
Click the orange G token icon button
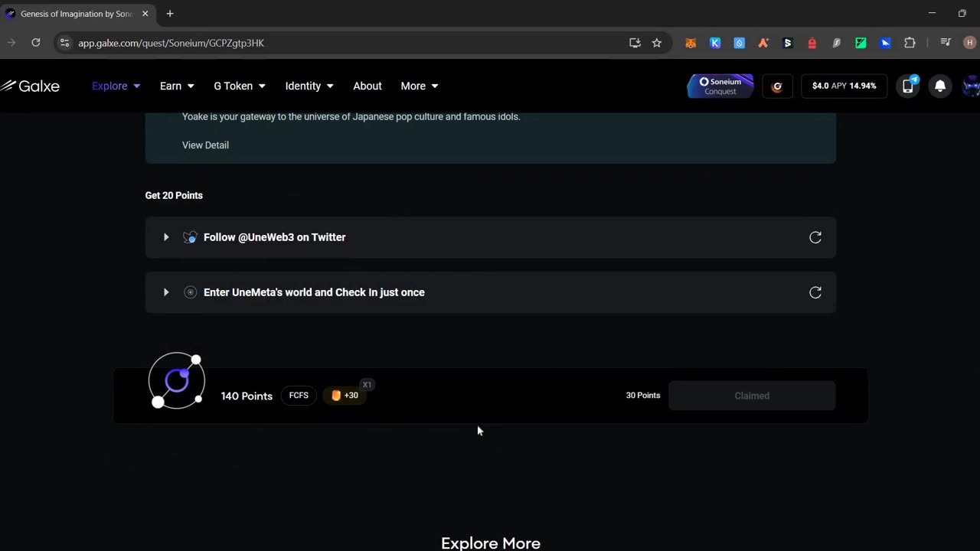tap(777, 86)
